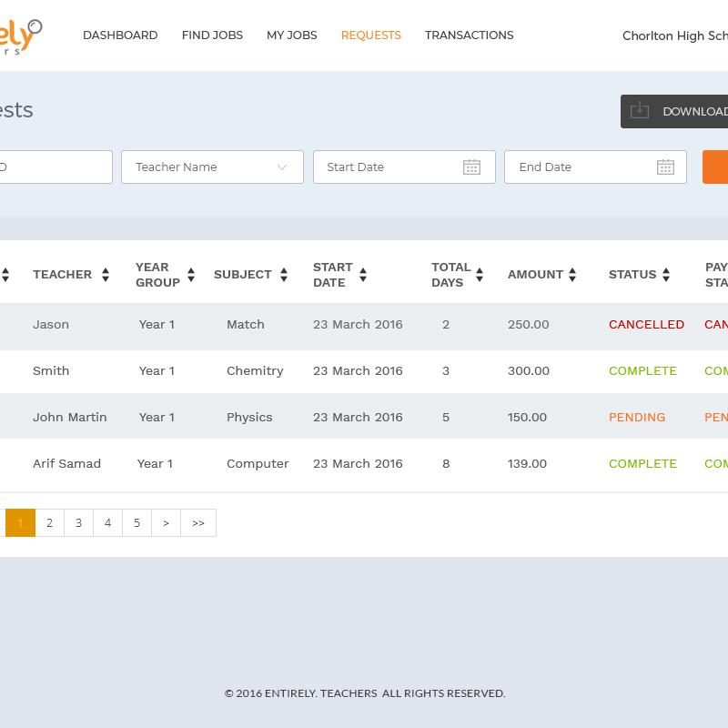Switch to Transactions in the top nav
This screenshot has width=728, height=728.
tap(469, 35)
